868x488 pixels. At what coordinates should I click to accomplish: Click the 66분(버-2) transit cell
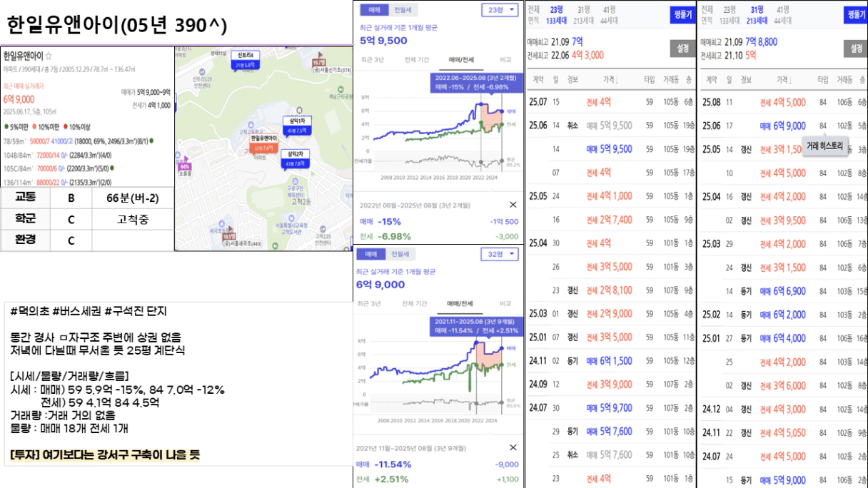click(x=133, y=198)
